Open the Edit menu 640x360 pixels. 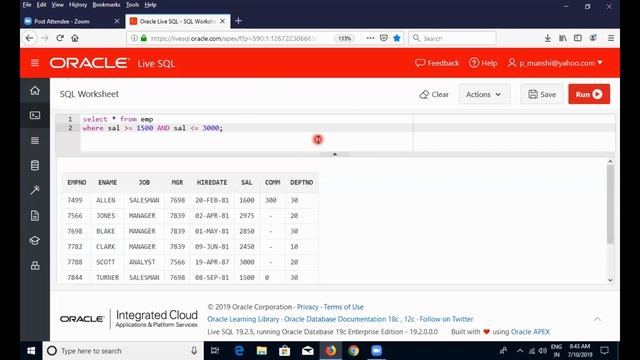pyautogui.click(x=41, y=5)
